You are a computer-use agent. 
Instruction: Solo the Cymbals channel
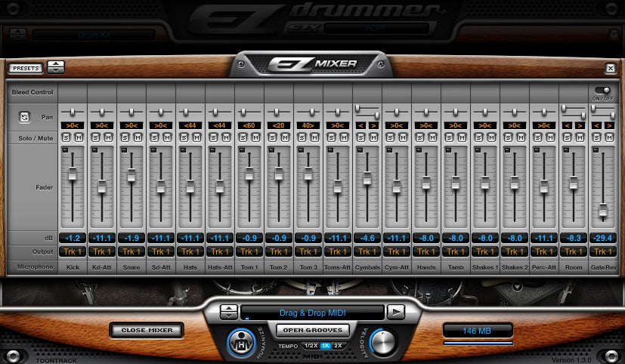click(x=361, y=137)
